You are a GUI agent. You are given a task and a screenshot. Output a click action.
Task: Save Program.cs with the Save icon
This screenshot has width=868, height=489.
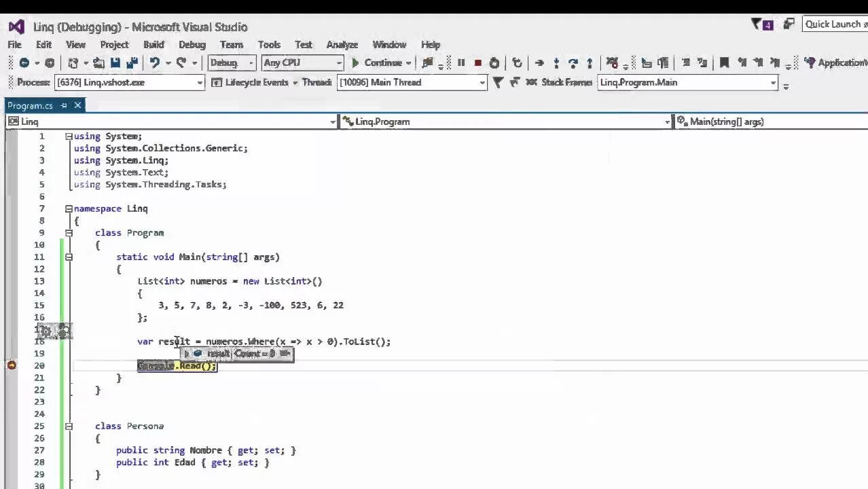tap(115, 62)
